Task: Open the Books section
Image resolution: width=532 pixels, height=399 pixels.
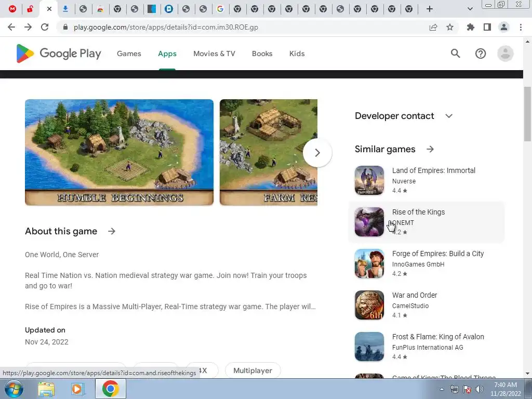Action: coord(262,54)
